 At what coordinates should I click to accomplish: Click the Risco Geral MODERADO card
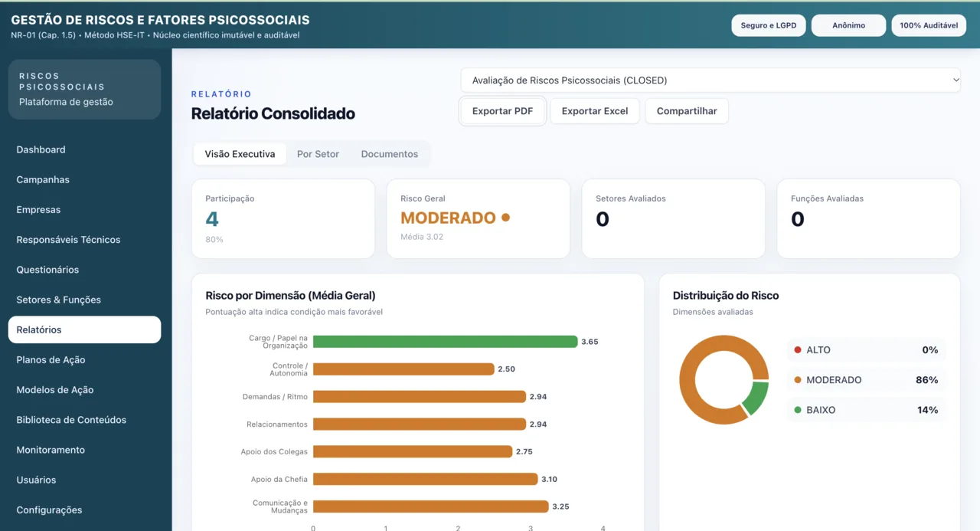point(479,218)
